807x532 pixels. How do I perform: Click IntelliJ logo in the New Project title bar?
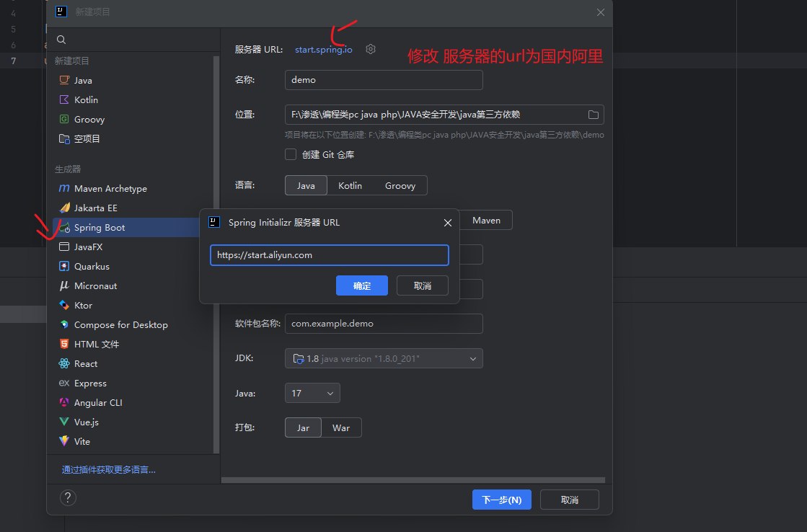click(x=61, y=12)
